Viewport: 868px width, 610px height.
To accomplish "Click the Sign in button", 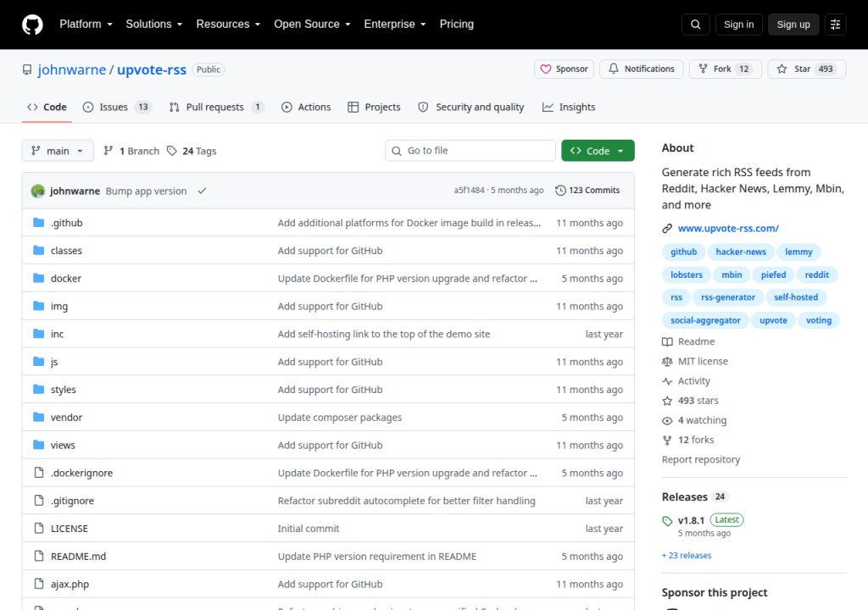I will click(x=738, y=25).
